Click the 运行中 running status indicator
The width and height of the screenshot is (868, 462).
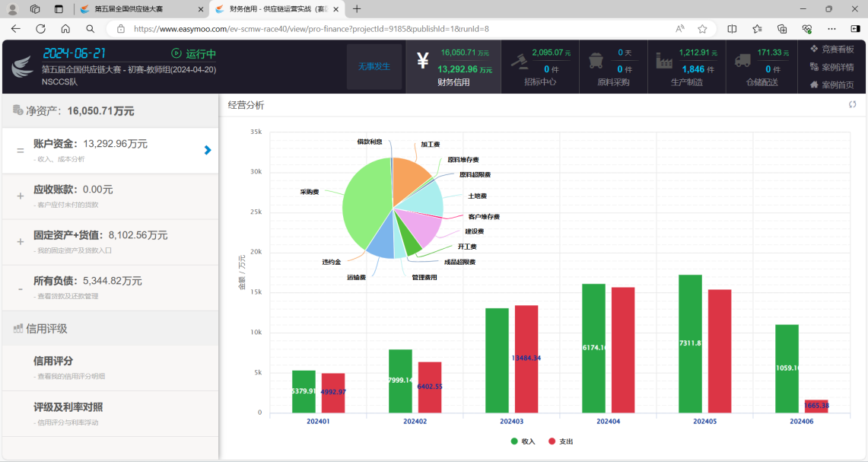tap(194, 53)
